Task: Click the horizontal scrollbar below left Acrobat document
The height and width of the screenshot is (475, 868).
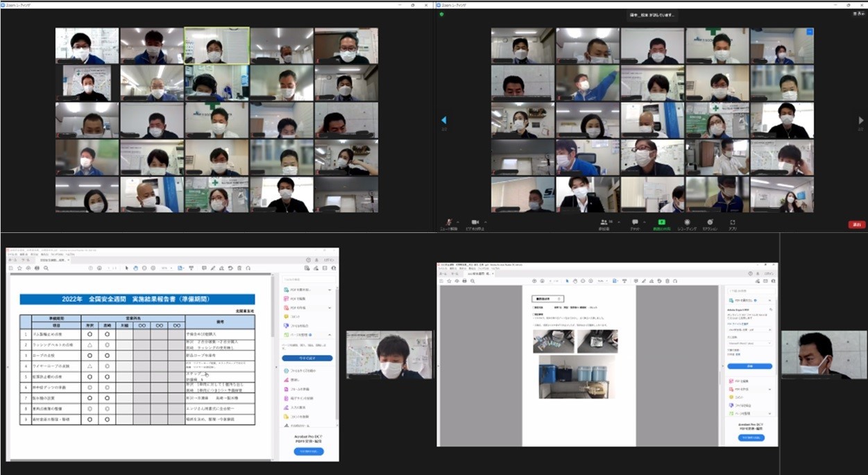Action: tap(139, 458)
